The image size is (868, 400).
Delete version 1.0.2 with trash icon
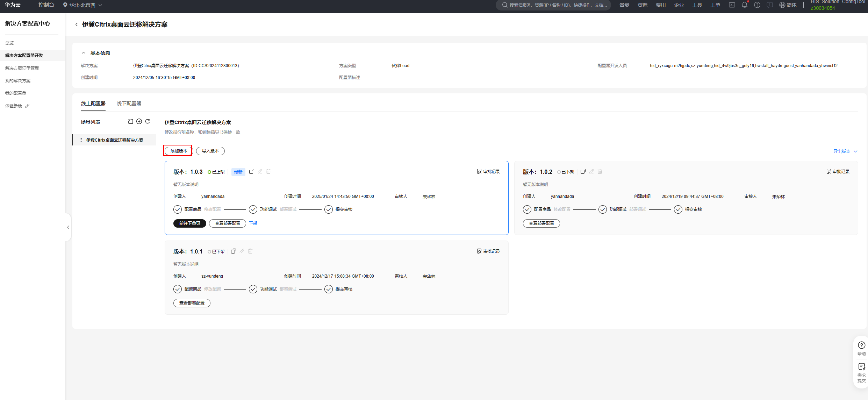pos(600,171)
